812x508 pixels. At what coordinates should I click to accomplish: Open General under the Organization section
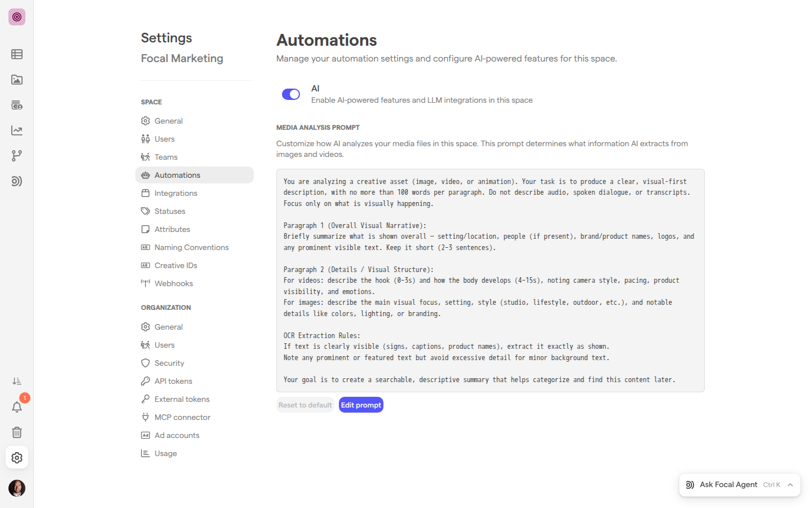(x=195, y=327)
